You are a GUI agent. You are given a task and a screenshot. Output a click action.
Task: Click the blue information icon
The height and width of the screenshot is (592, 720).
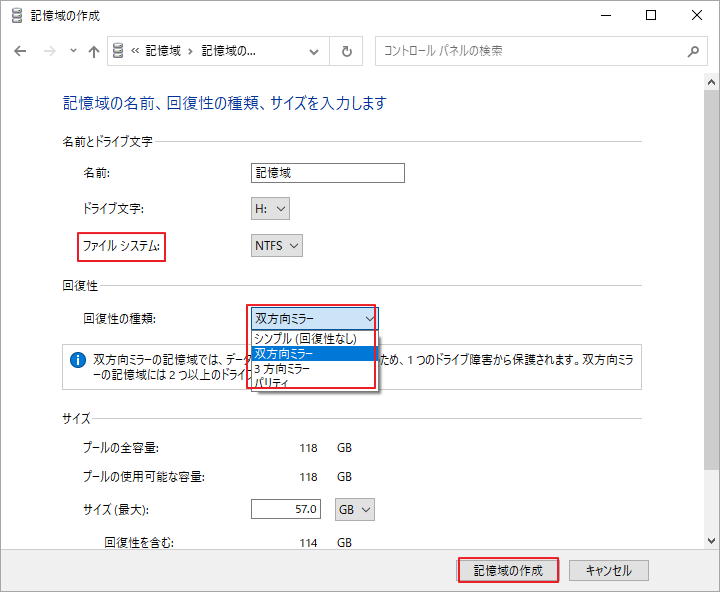(77, 358)
